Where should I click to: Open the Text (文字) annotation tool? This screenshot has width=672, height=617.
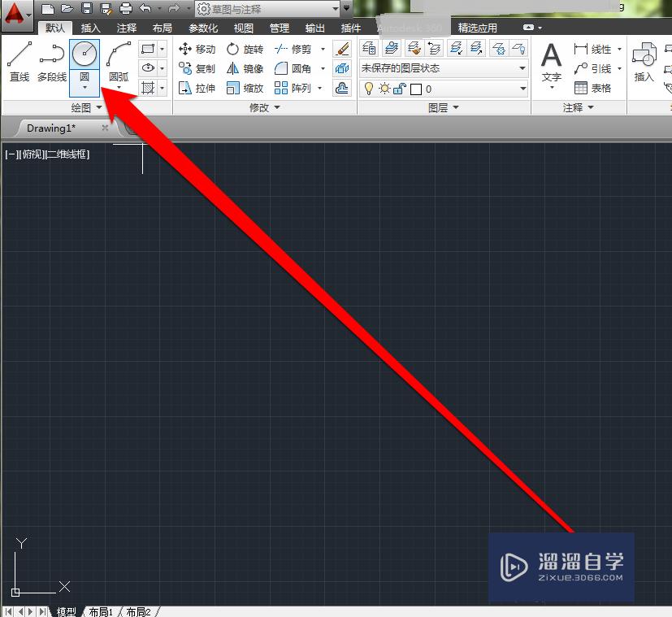552,59
